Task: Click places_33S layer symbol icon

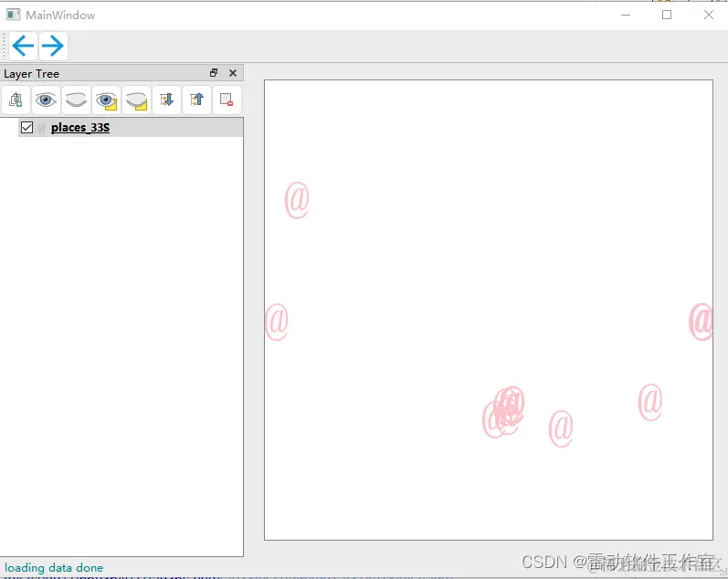Action: click(42, 128)
